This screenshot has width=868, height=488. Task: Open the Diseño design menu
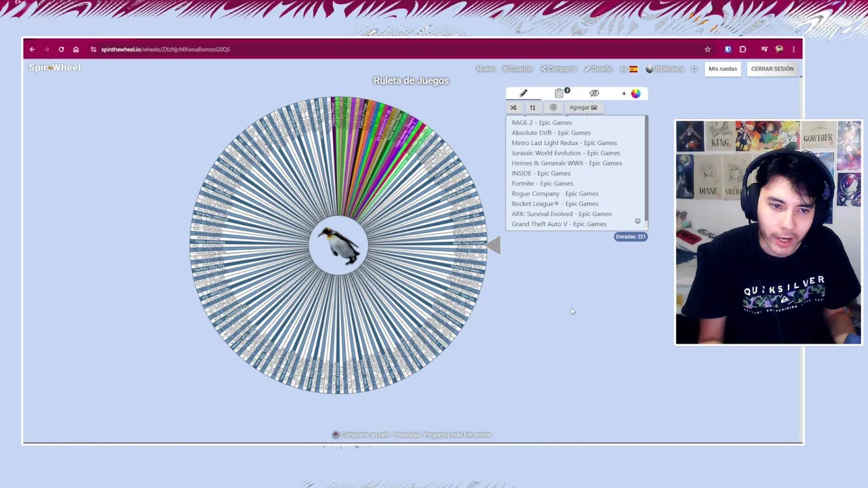tap(597, 69)
